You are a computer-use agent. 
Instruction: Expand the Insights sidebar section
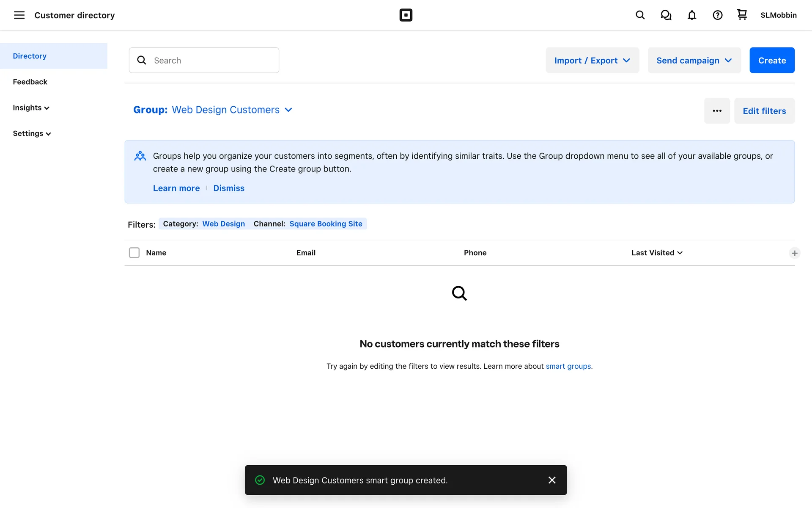[x=31, y=108]
